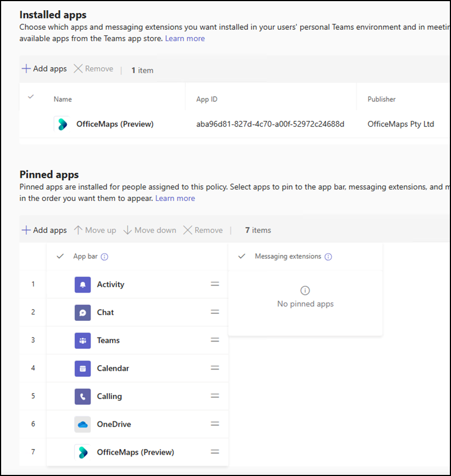
Task: Click the OfficeMaps icon in Installed apps
Action: (62, 124)
